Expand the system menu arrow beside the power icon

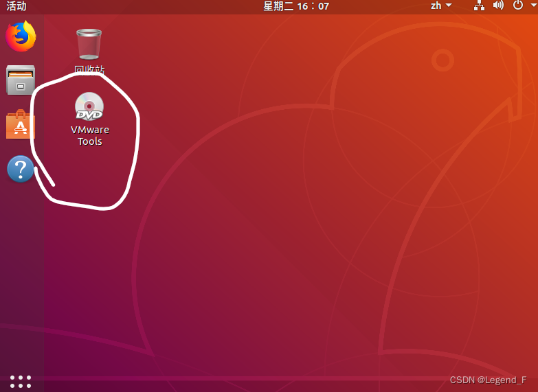[x=534, y=5]
